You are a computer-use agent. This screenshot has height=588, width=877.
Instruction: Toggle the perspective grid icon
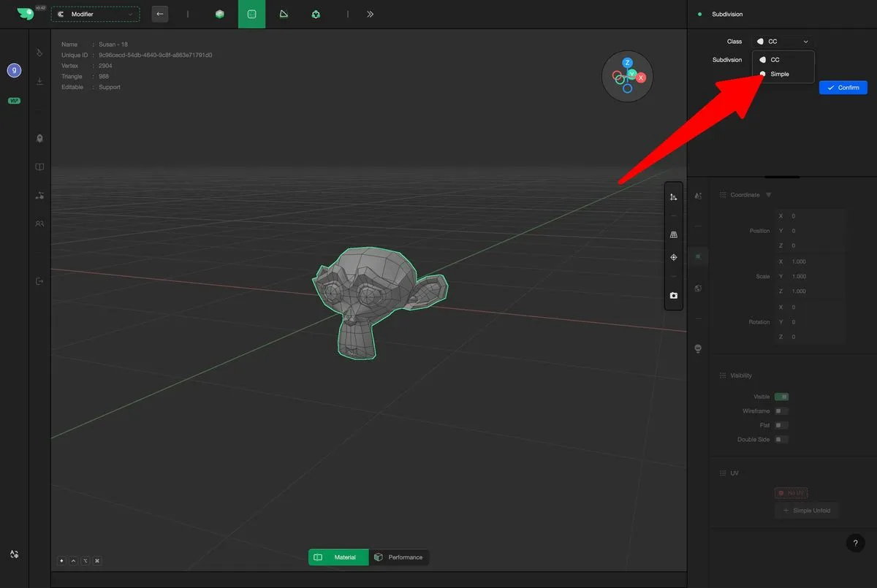(673, 234)
